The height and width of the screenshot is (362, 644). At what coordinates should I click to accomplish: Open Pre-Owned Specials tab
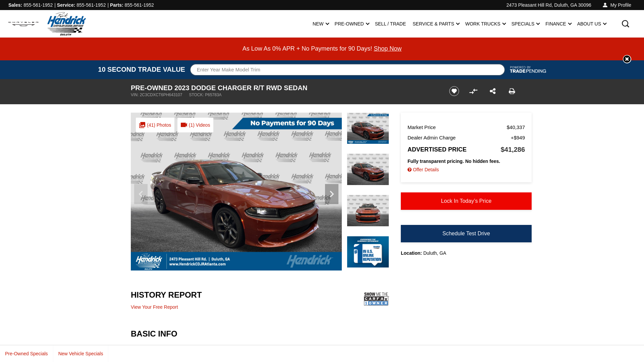[x=26, y=354]
